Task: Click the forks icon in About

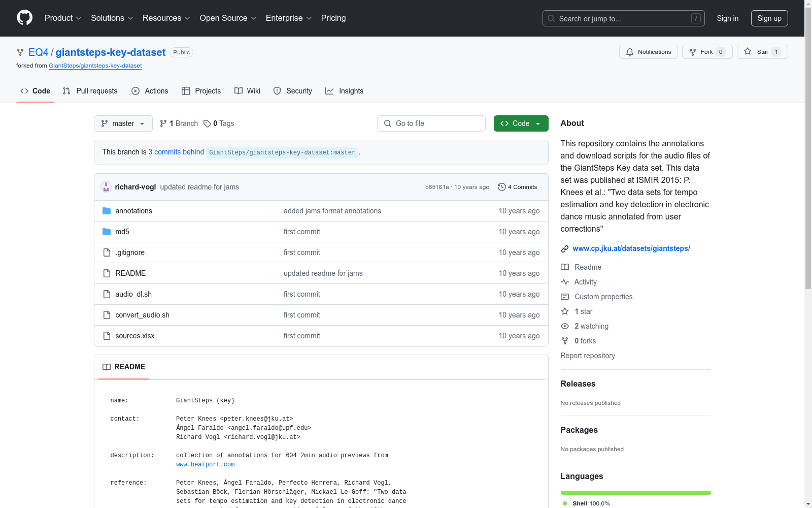Action: (565, 341)
